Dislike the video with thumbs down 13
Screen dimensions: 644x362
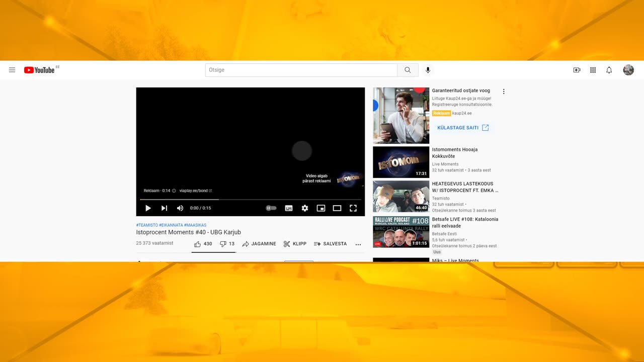point(227,244)
